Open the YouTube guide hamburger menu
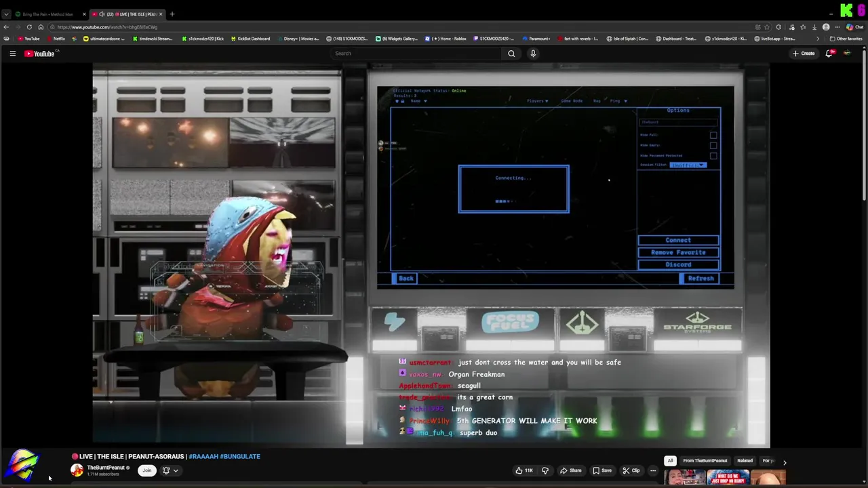Viewport: 868px width, 488px height. pos(12,54)
